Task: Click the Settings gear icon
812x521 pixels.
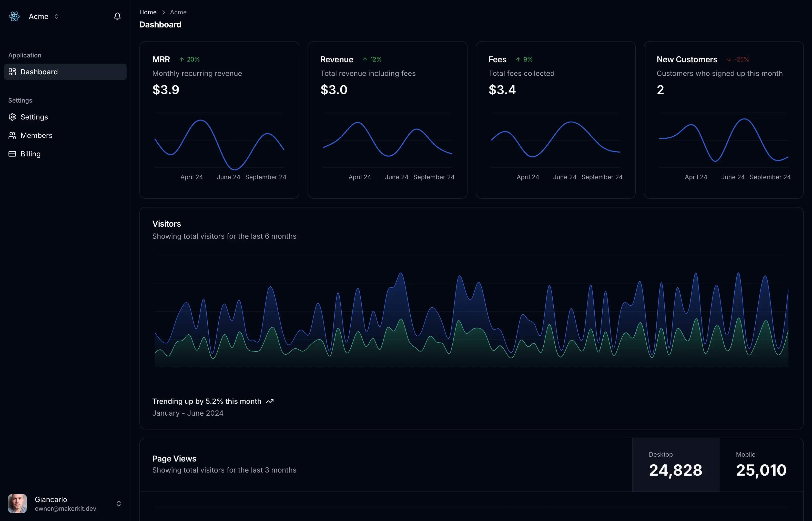Action: tap(12, 117)
